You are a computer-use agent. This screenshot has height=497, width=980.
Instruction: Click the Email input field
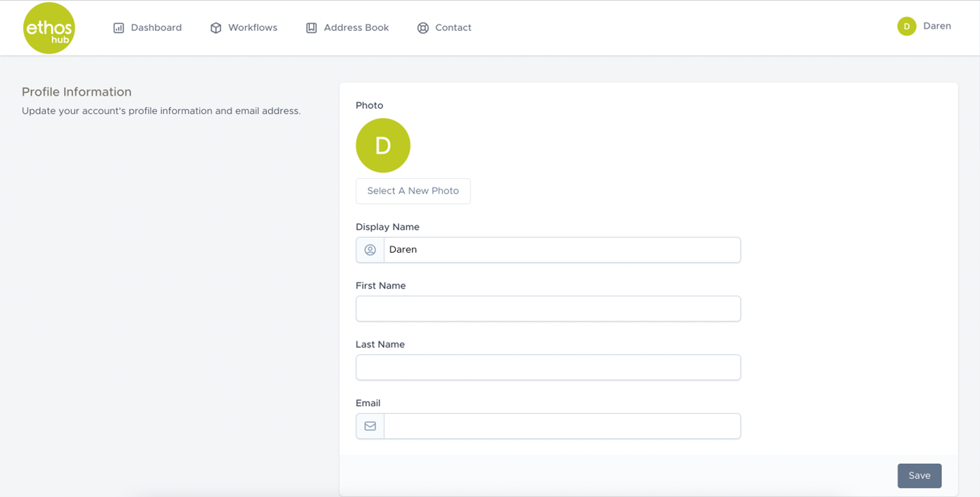561,426
